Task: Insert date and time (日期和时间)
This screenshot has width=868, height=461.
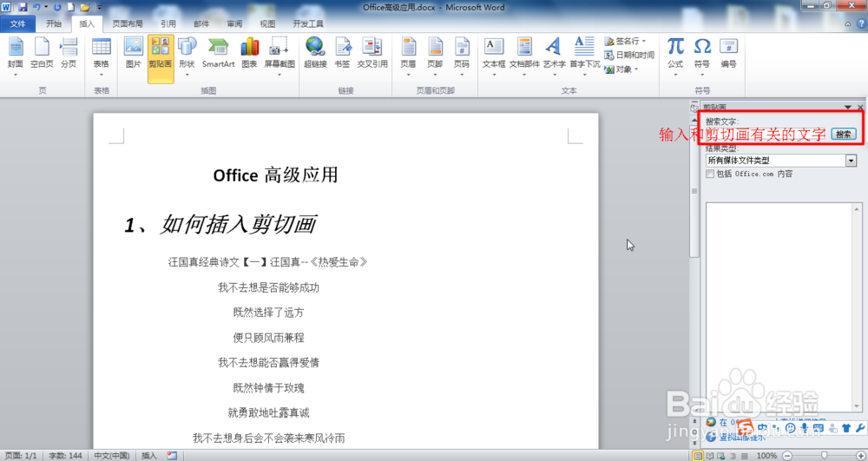Action: [628, 55]
